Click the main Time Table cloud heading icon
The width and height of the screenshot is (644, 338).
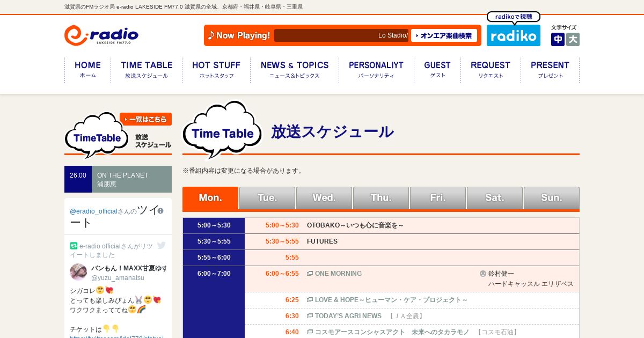tap(222, 130)
